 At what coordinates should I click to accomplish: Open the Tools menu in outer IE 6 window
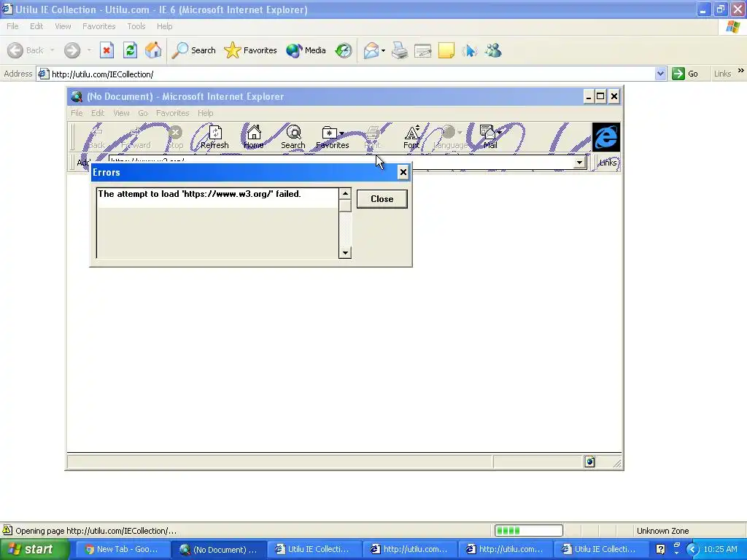point(136,26)
